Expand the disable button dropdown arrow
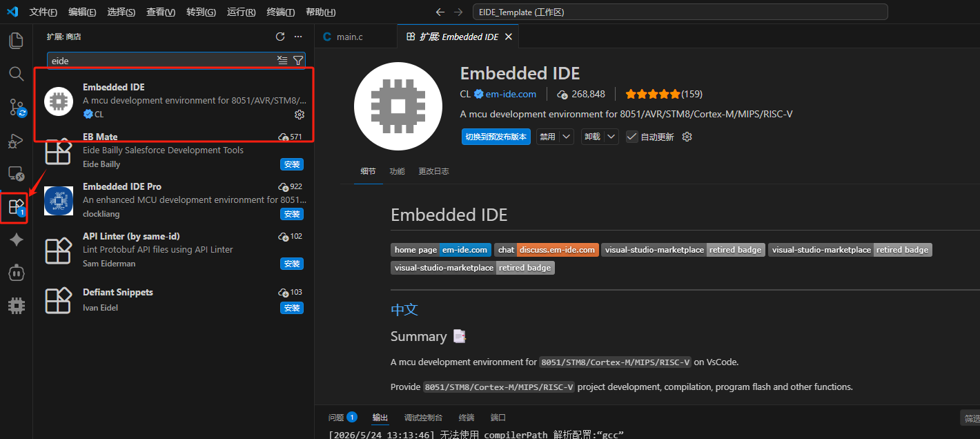The width and height of the screenshot is (980, 439). pos(567,137)
